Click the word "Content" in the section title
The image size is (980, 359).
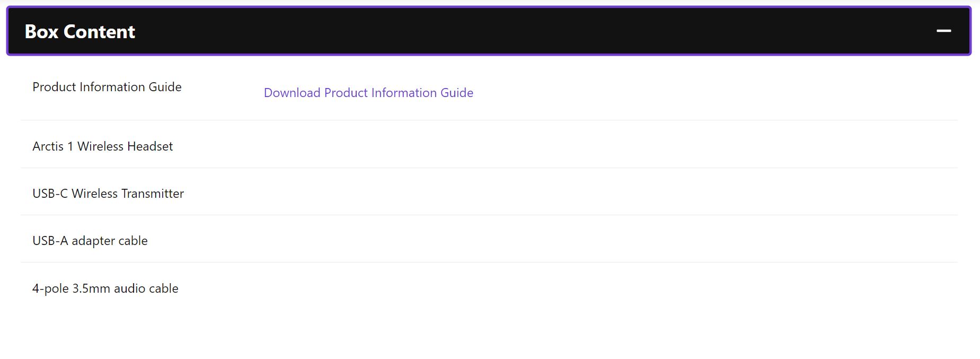[x=99, y=32]
